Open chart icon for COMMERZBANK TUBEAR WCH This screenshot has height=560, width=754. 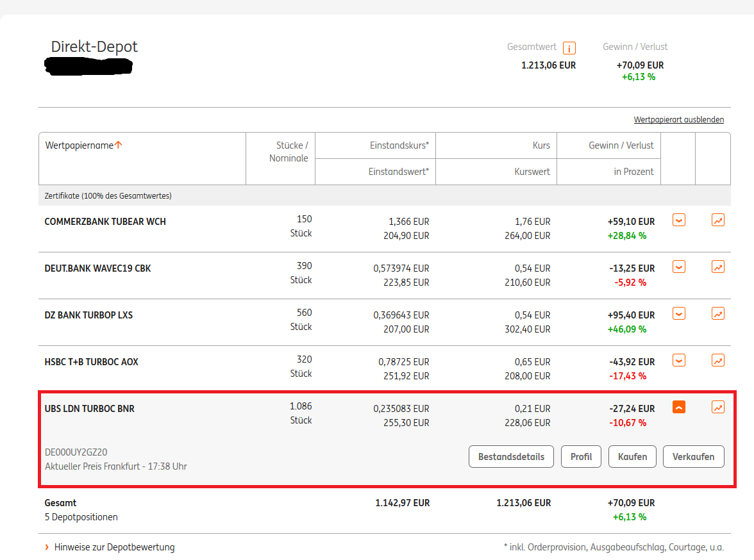pos(718,220)
